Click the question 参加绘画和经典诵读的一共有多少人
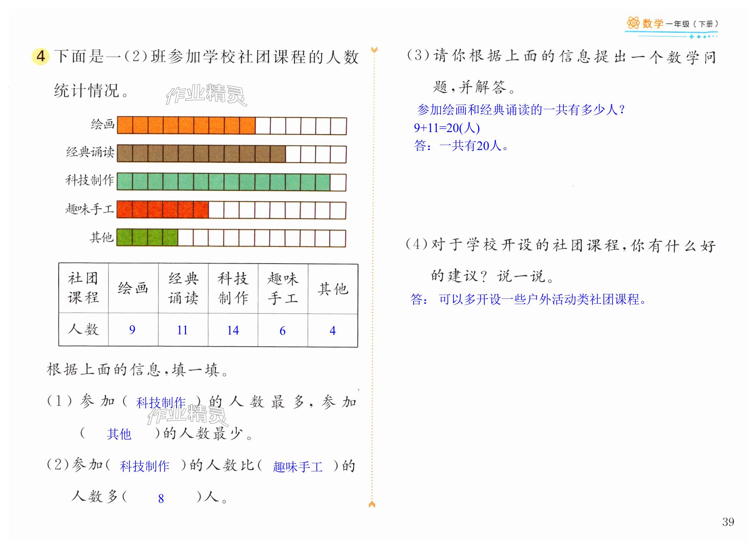The width and height of the screenshot is (756, 549). tap(521, 110)
